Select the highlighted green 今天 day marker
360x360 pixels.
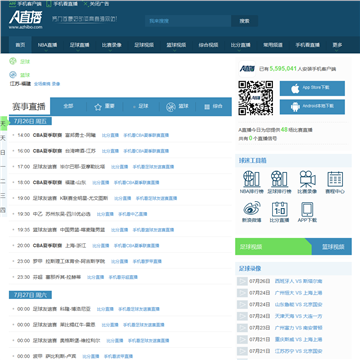click(3, 124)
